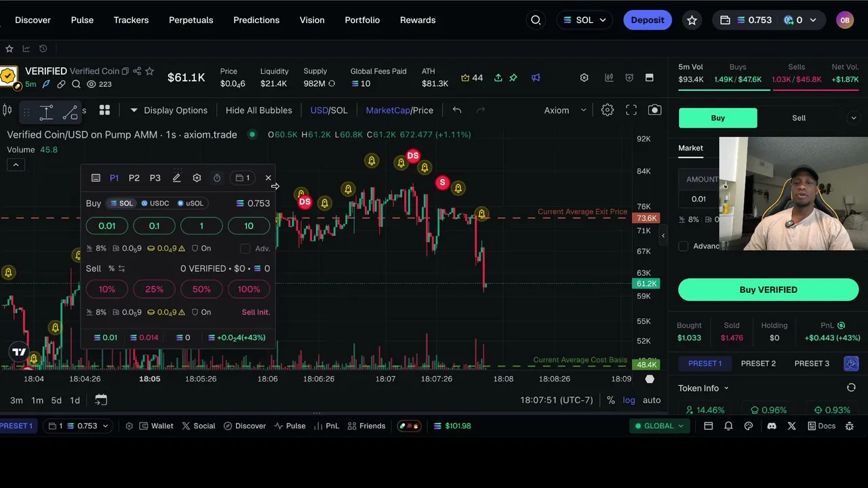Toggle auto scale on chart
The image size is (868, 488).
(652, 400)
